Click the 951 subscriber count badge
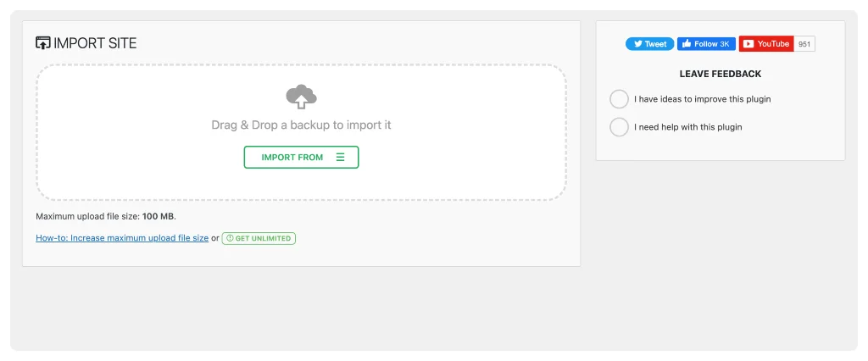Image resolution: width=868 pixels, height=361 pixels. [x=804, y=44]
